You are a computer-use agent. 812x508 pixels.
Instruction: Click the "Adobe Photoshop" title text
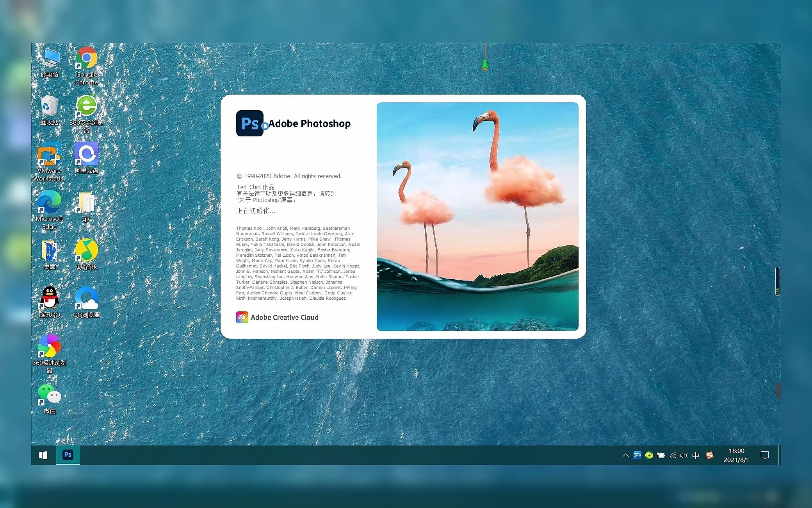pos(310,123)
